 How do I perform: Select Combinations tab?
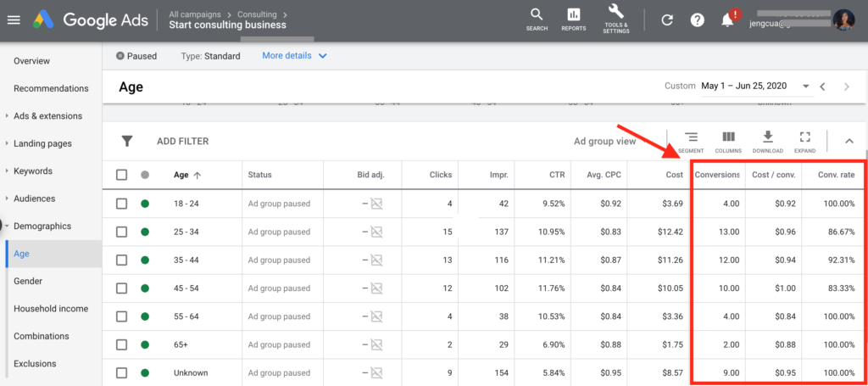[x=42, y=336]
